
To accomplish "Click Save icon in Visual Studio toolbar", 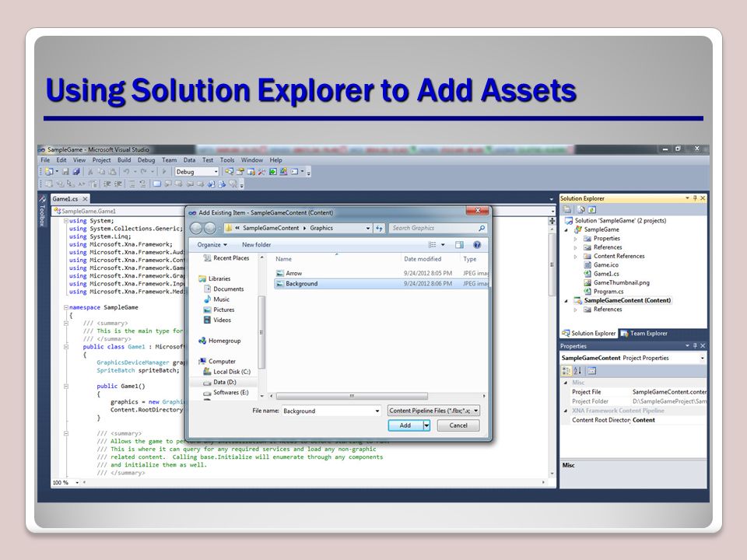I will tap(65, 172).
